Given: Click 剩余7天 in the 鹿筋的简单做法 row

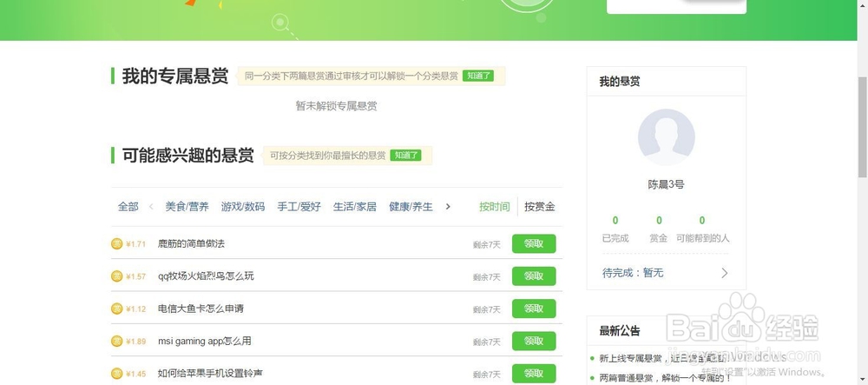Looking at the screenshot, I should (x=487, y=244).
